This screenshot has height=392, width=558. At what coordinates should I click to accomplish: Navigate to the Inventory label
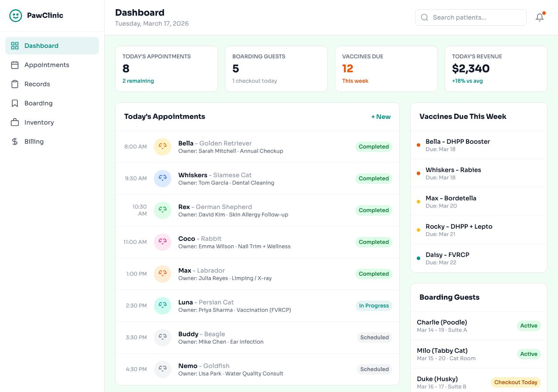point(39,122)
